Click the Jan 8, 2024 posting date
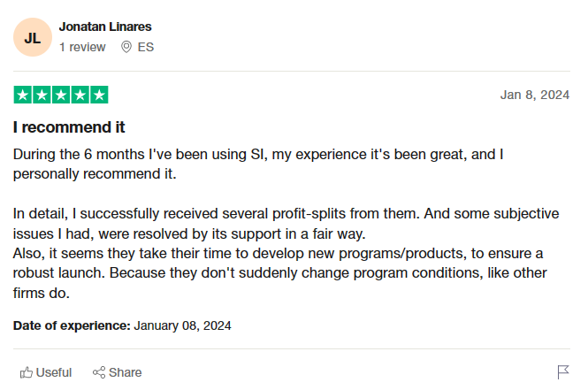 [535, 95]
